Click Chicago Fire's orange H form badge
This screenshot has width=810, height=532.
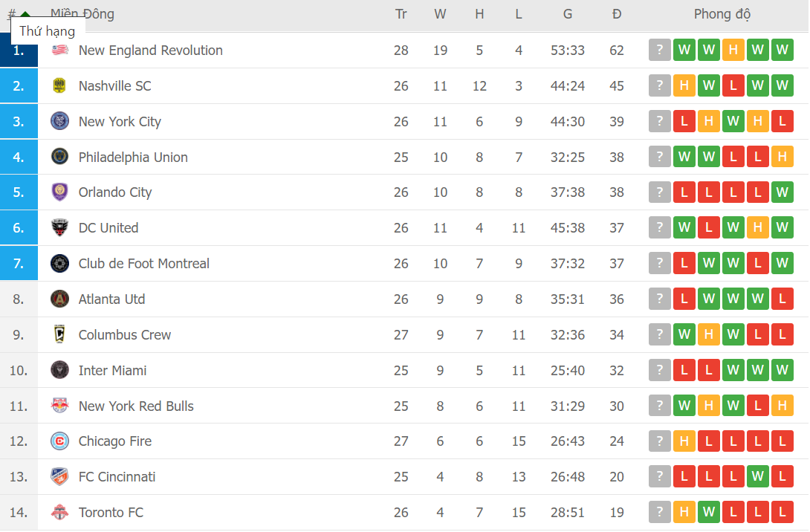(684, 441)
